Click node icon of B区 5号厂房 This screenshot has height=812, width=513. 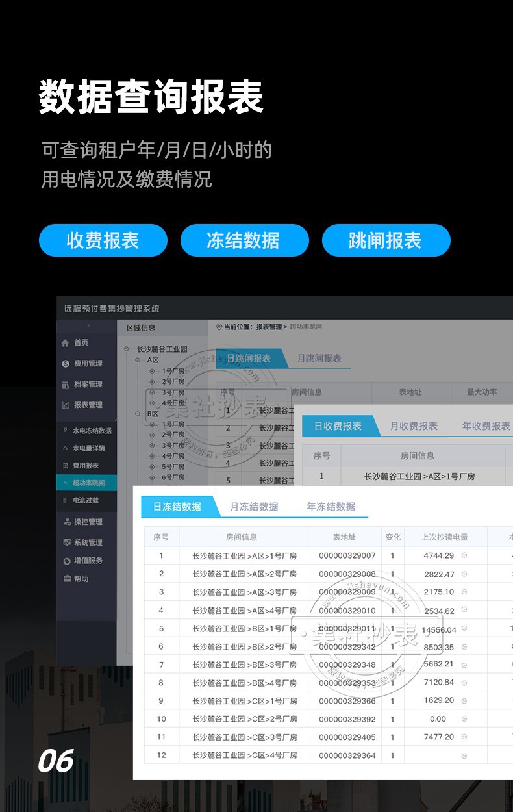[153, 466]
